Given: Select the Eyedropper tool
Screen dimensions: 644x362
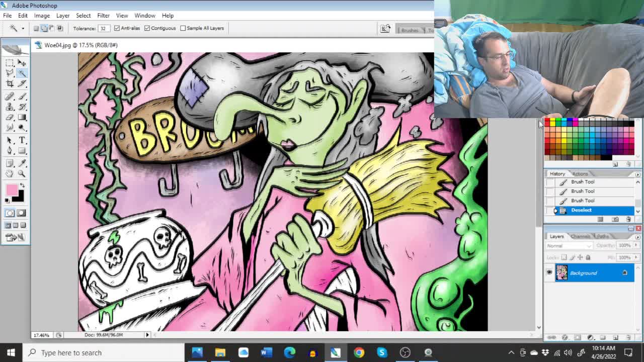Looking at the screenshot, I should coord(22,163).
